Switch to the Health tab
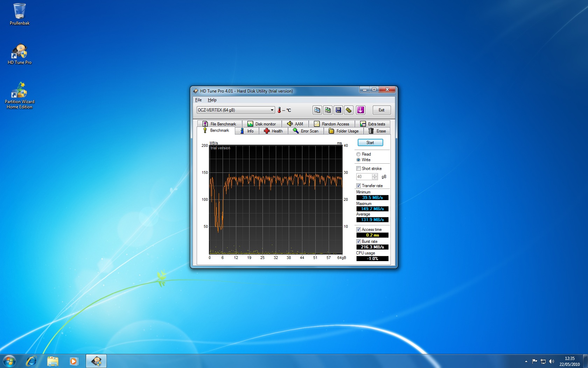Viewport: 588px width, 368px height. (273, 131)
